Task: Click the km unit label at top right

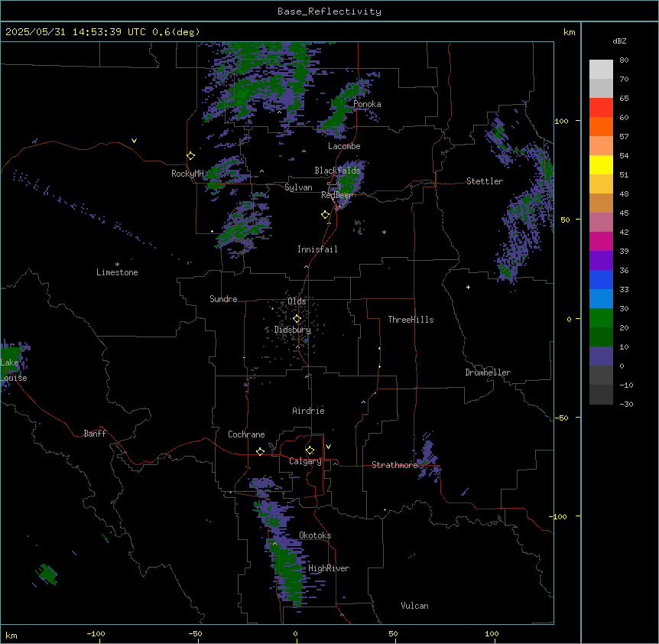Action: click(569, 32)
